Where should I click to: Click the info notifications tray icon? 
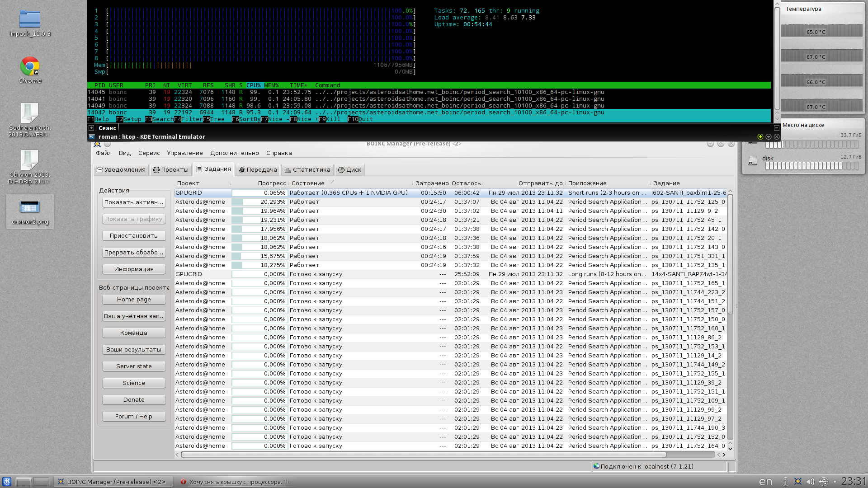point(786,482)
